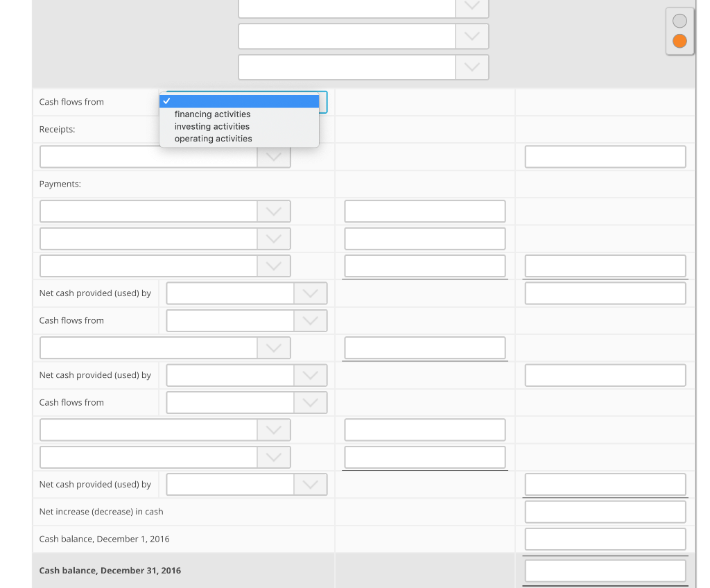
Task: Open the last 'Net cash provided (used) by' dropdown
Action: (x=247, y=485)
